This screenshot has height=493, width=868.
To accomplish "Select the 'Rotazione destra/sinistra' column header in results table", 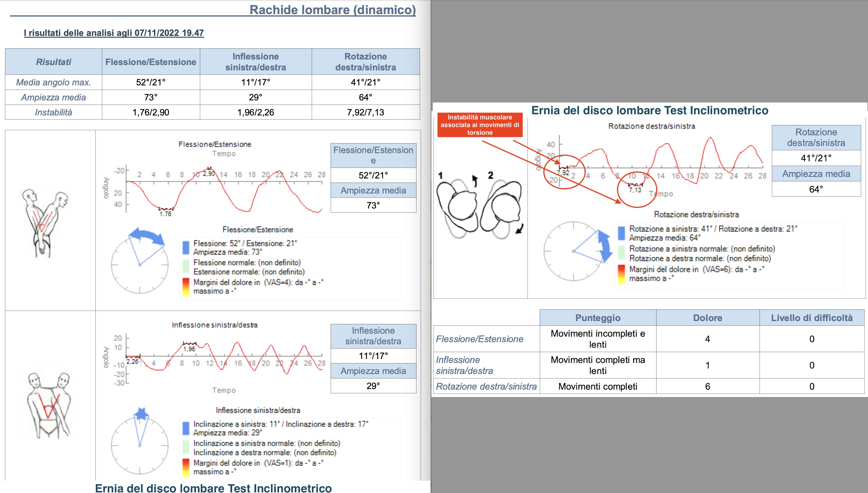I will (366, 62).
